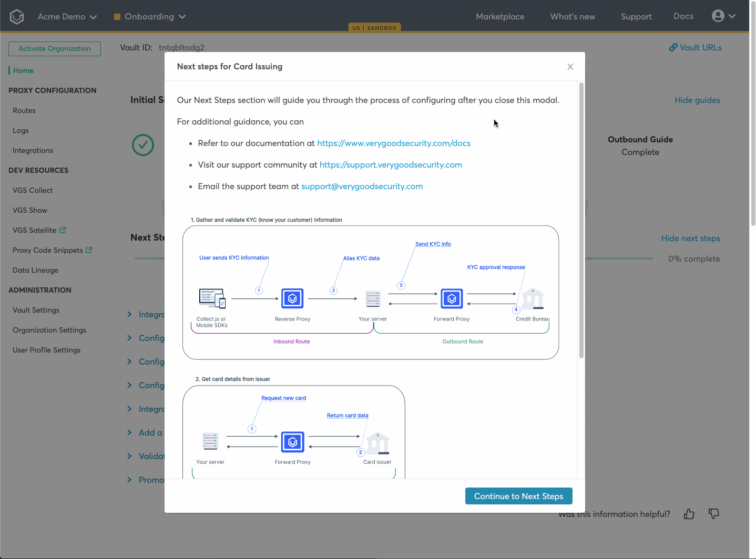Click the Send KYC info diagram label

pyautogui.click(x=433, y=244)
